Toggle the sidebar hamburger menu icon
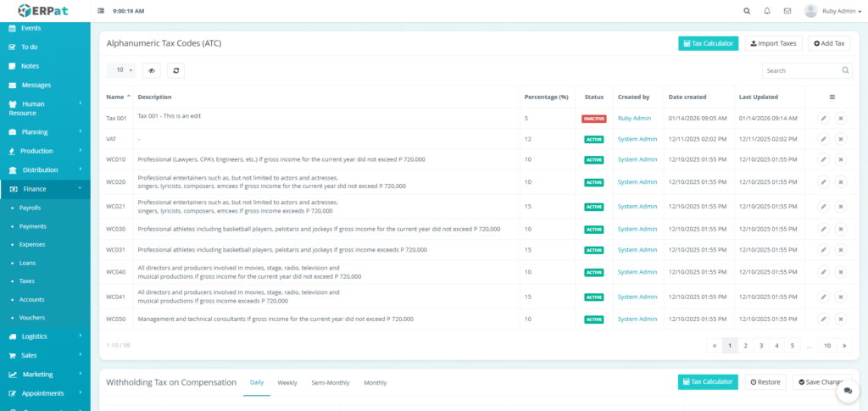 pyautogui.click(x=102, y=11)
